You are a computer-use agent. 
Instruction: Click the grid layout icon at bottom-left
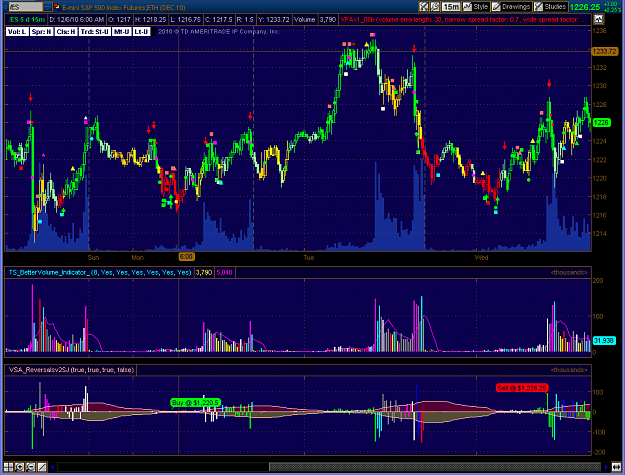tap(8, 467)
